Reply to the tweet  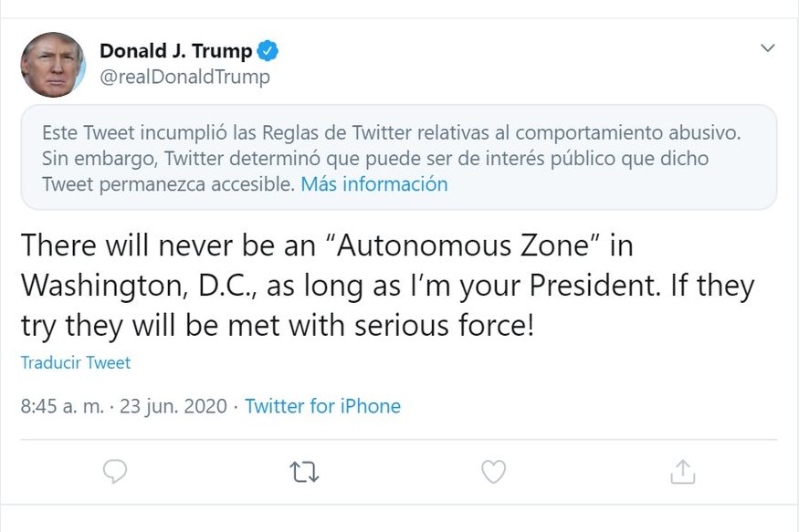(112, 472)
